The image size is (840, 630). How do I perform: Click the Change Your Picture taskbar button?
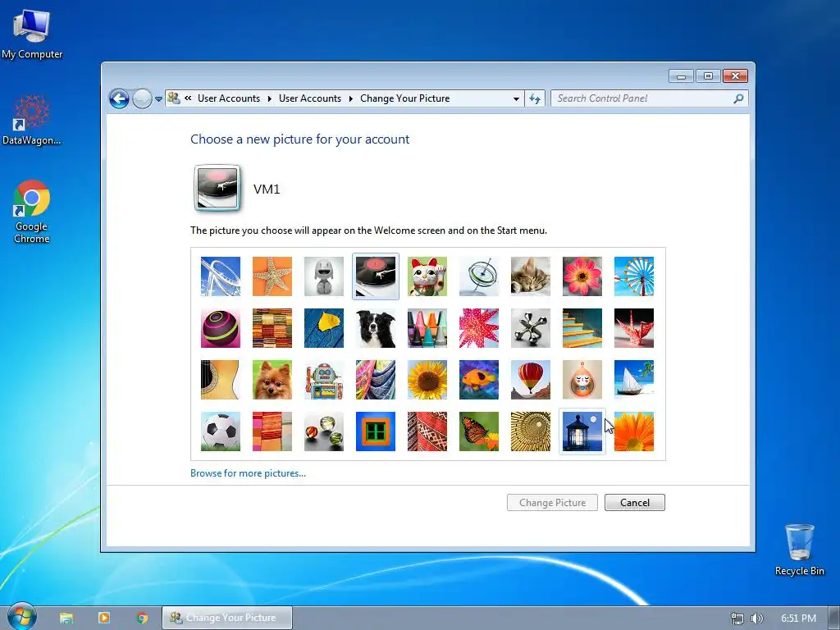(x=227, y=618)
